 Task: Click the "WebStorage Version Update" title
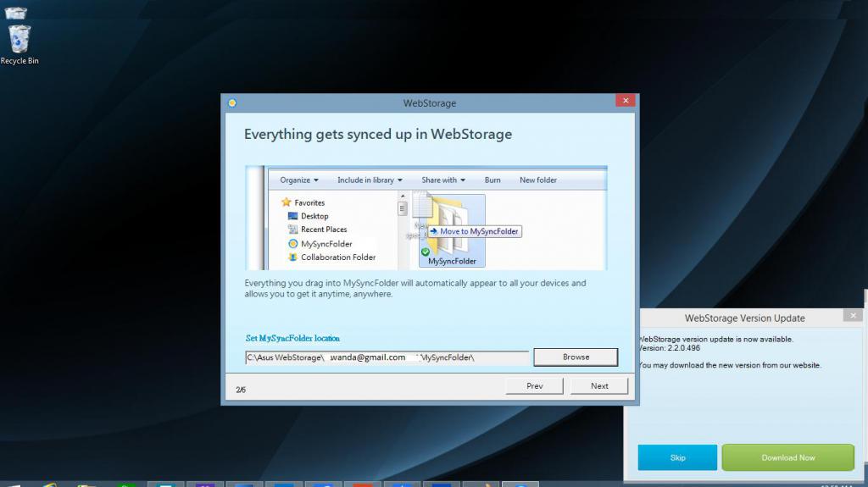pyautogui.click(x=744, y=318)
